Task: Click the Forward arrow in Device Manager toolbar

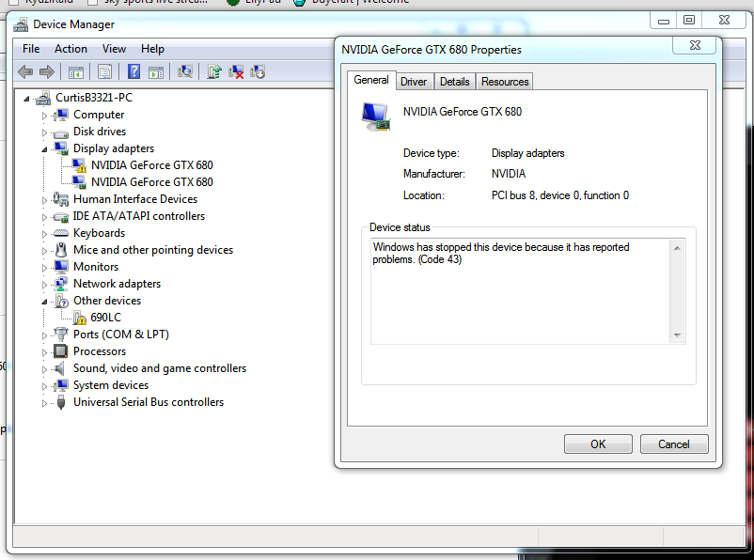Action: 47,72
